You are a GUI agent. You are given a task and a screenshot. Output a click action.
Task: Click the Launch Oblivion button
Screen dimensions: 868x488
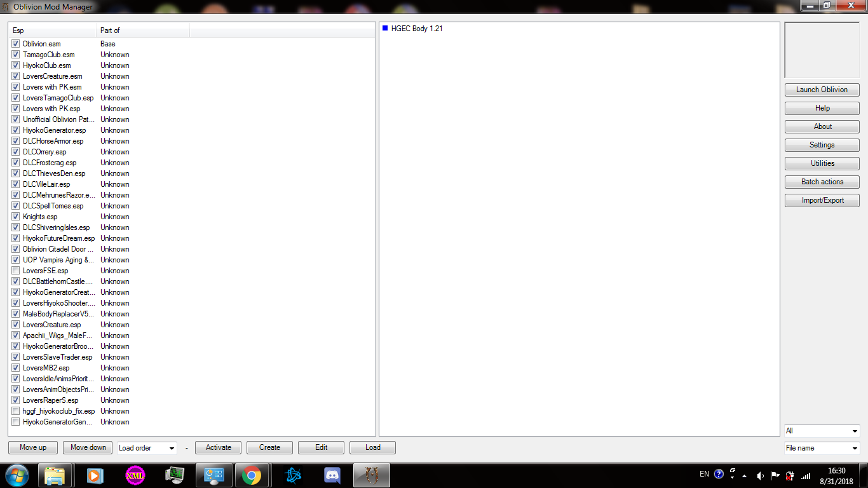(822, 90)
